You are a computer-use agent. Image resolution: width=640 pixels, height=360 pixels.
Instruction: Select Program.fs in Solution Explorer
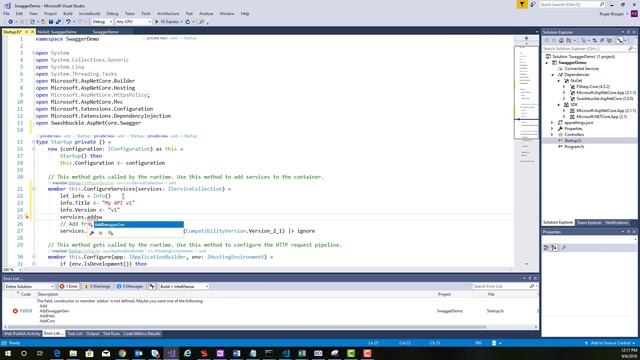[x=574, y=147]
